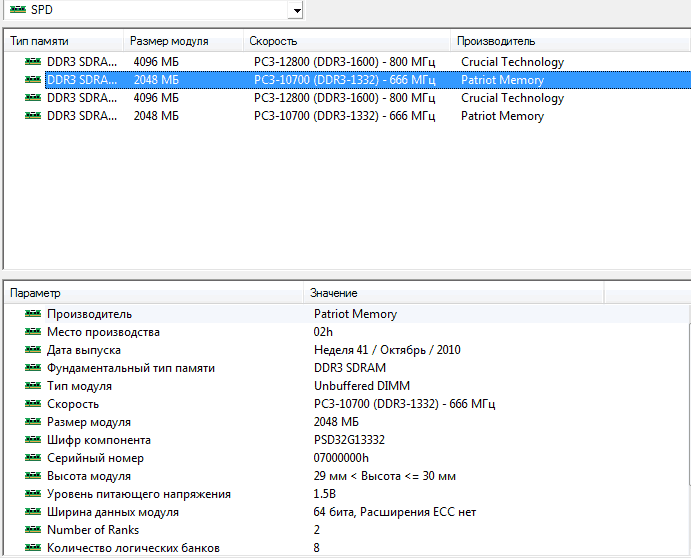Click memory icon of fourth module row
Image resolution: width=691 pixels, height=558 pixels.
pyautogui.click(x=33, y=115)
